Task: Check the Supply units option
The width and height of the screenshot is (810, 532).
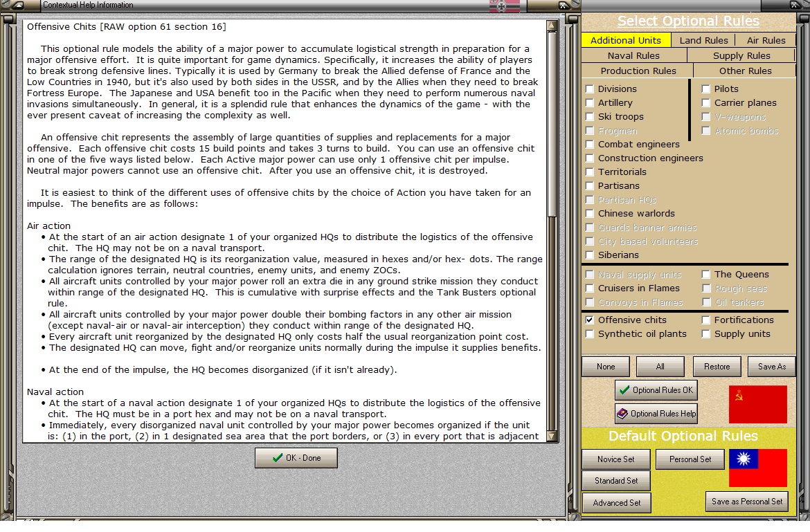Action: tap(705, 334)
